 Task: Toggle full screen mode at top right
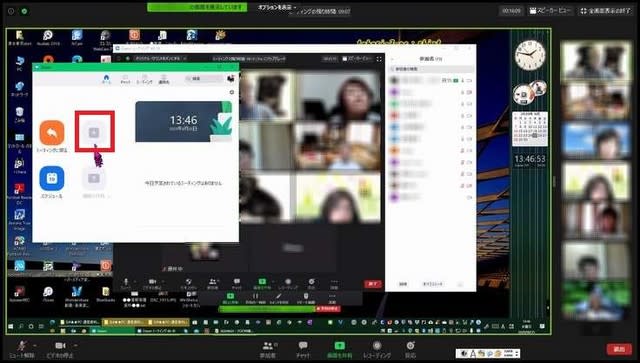(605, 11)
